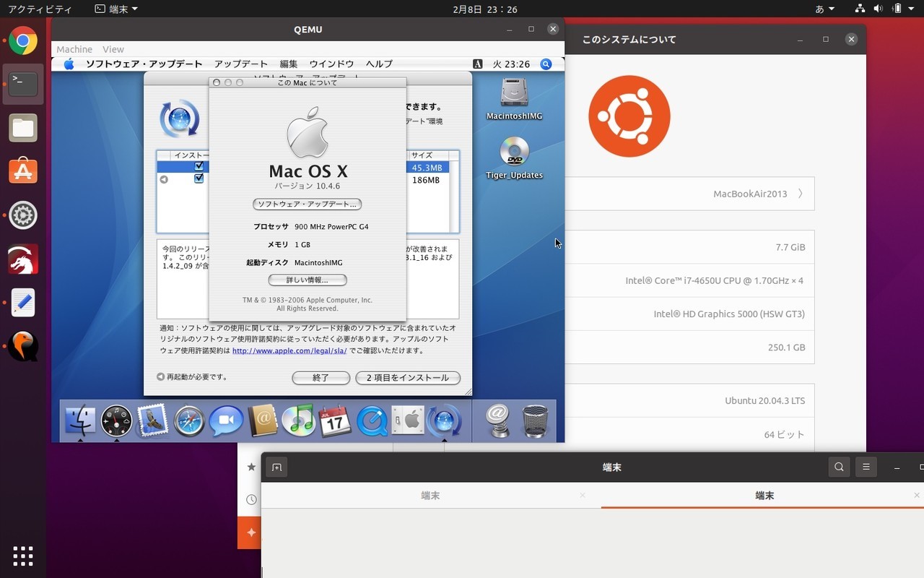Open System Preferences in the Mac dock
The image size is (924, 578).
[x=408, y=420]
